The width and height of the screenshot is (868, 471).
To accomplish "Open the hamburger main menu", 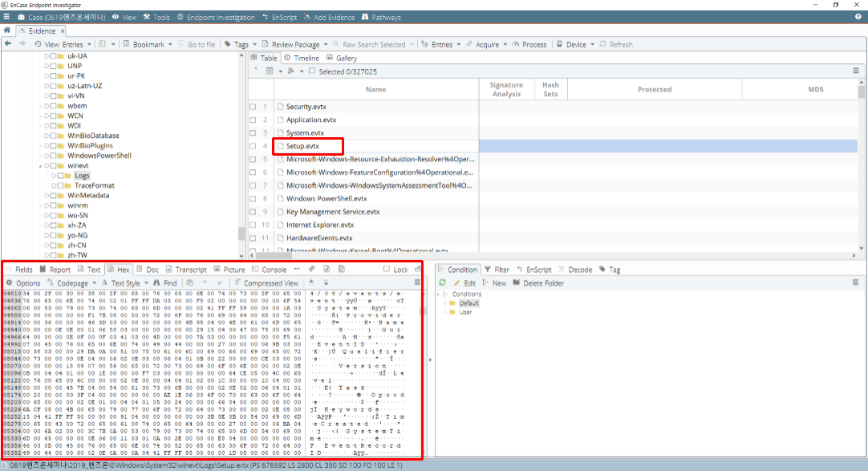I will coord(6,17).
